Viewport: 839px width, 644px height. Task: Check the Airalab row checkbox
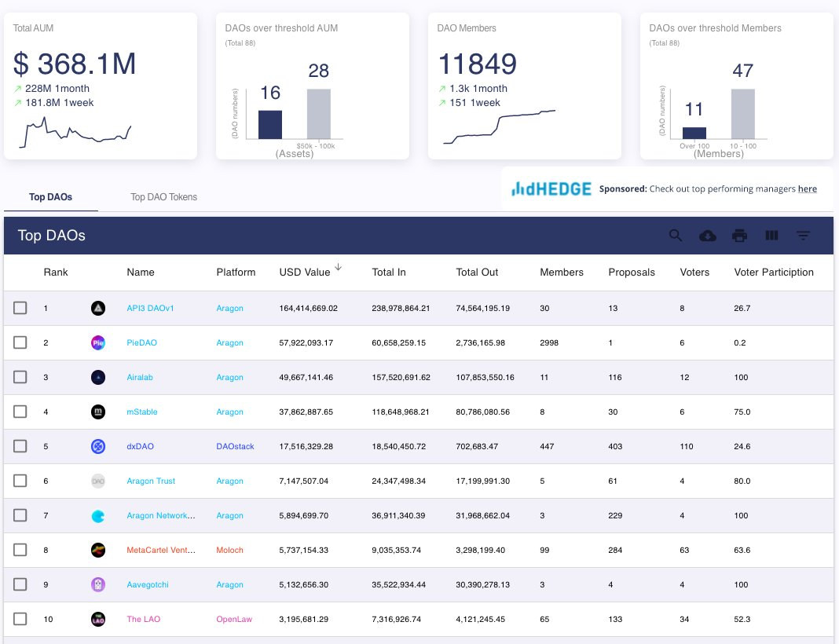coord(20,377)
